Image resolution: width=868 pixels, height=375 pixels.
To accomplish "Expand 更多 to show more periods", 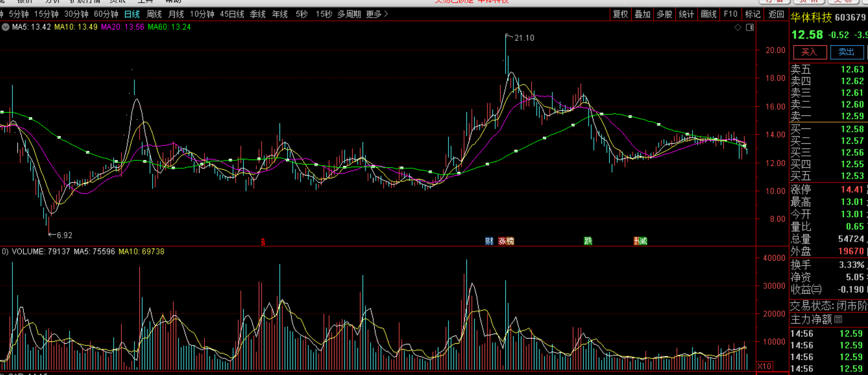I will pos(376,15).
